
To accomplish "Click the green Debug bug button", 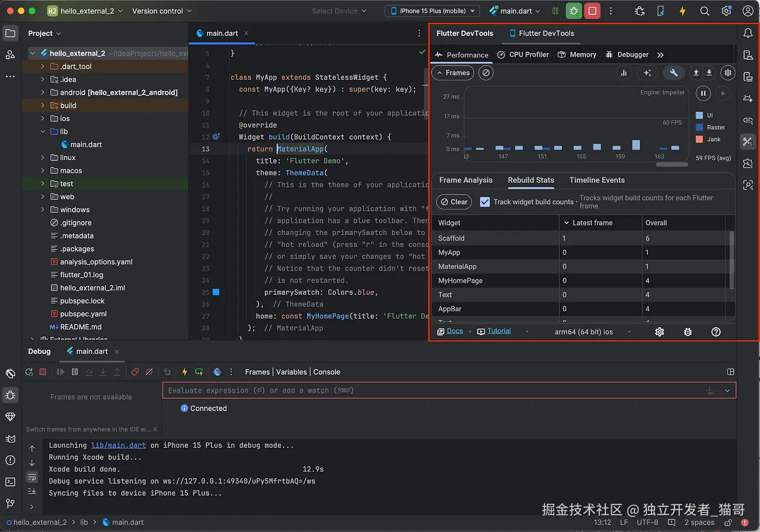I will (574, 11).
